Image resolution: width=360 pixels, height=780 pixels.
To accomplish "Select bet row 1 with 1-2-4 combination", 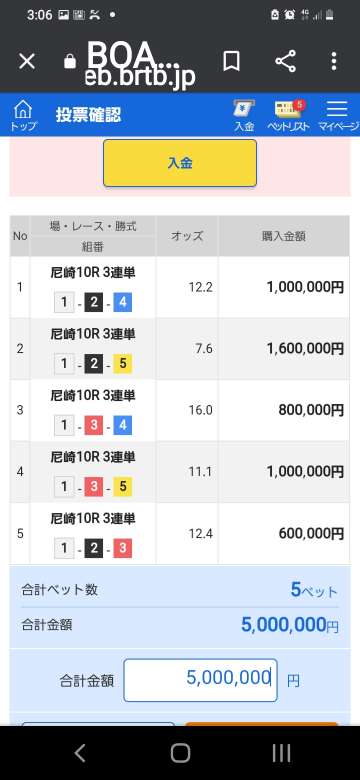I will (180, 287).
